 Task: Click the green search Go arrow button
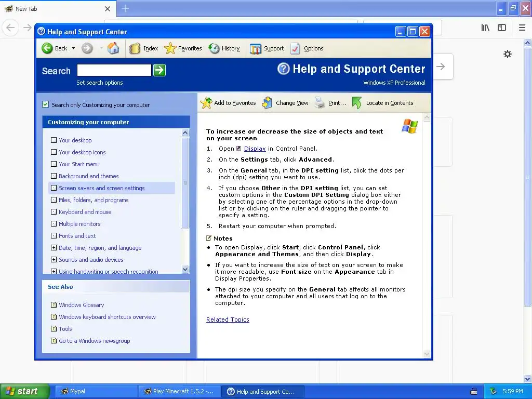pos(159,70)
